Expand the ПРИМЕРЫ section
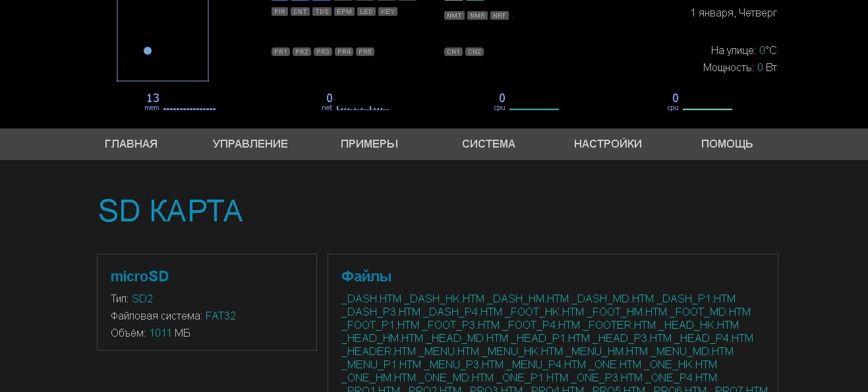868x392 pixels. click(370, 144)
